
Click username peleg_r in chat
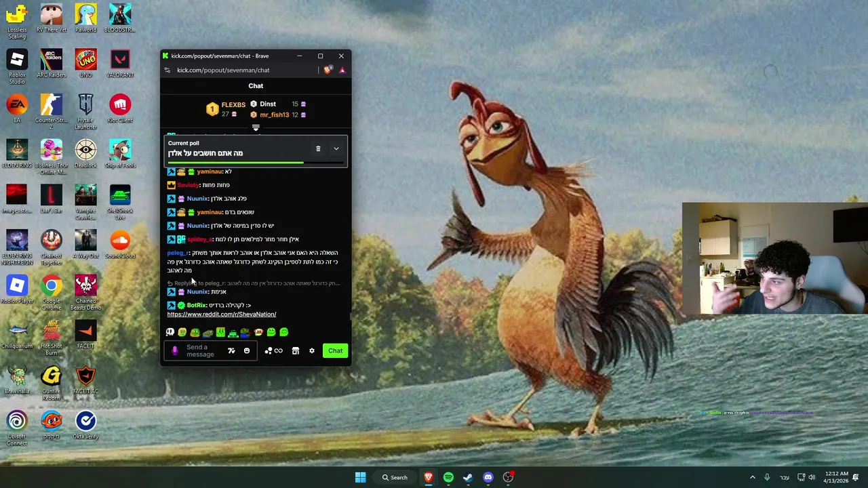(178, 253)
